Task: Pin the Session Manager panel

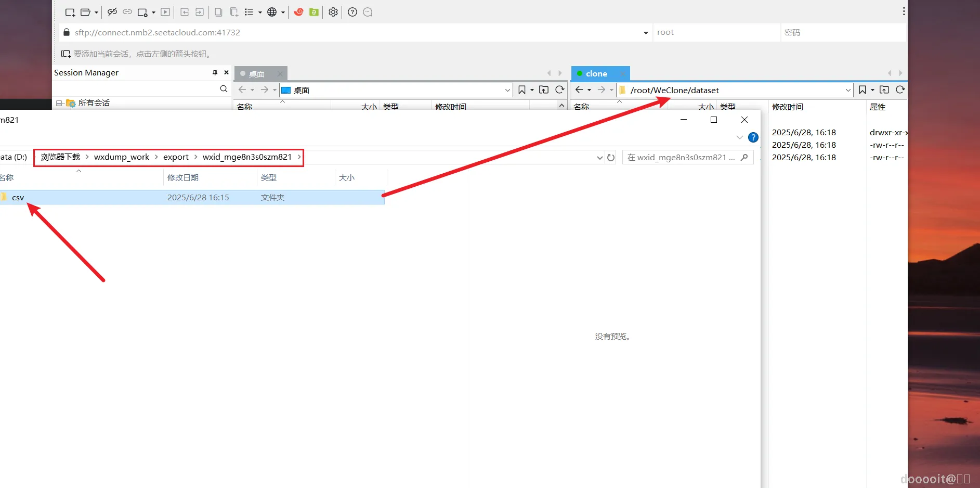Action: pyautogui.click(x=215, y=73)
